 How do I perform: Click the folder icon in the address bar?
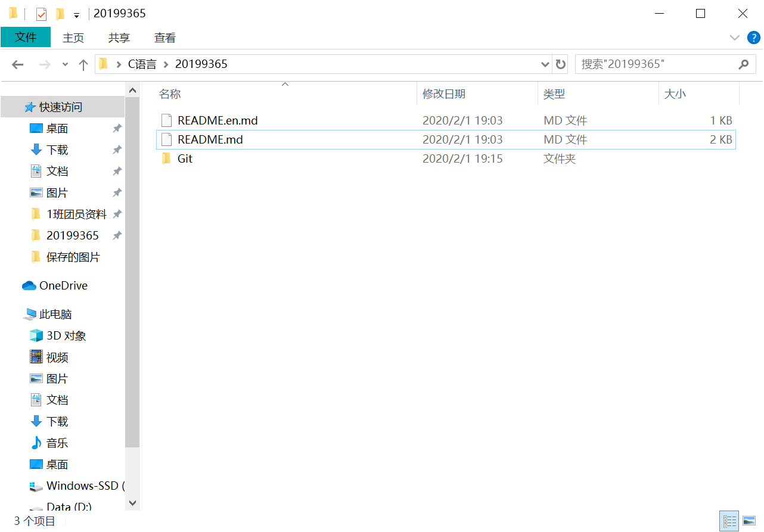click(104, 64)
